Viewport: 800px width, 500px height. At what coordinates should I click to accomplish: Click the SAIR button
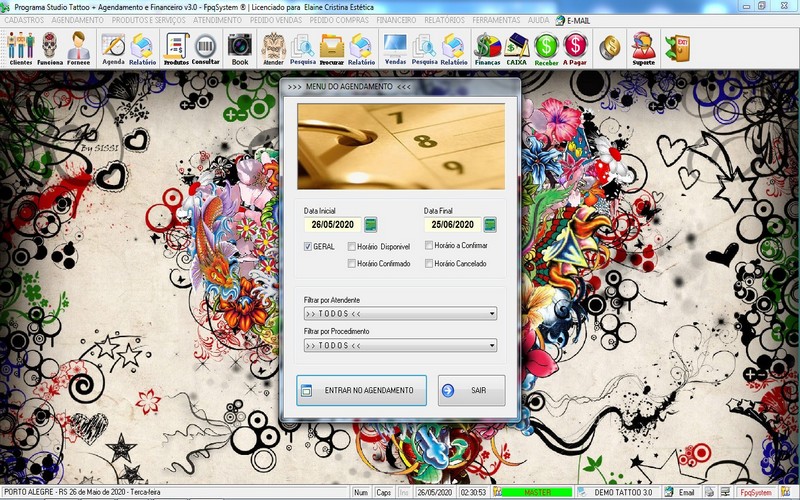[471, 390]
